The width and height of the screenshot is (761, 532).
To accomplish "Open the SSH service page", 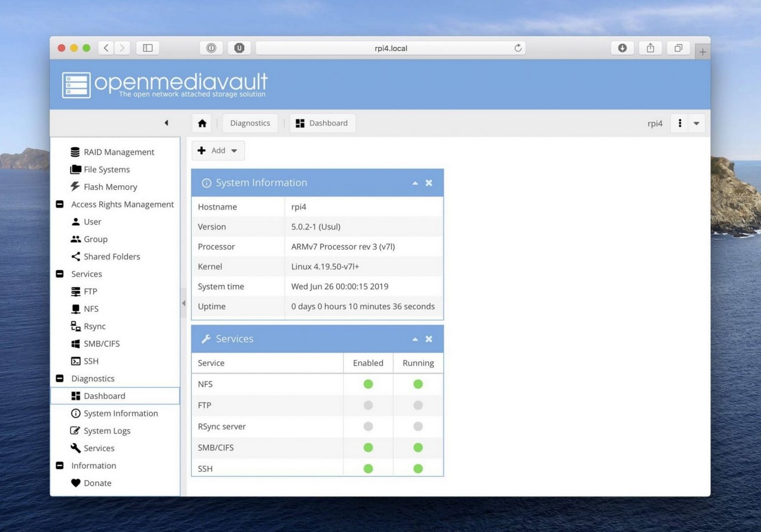I will point(91,361).
